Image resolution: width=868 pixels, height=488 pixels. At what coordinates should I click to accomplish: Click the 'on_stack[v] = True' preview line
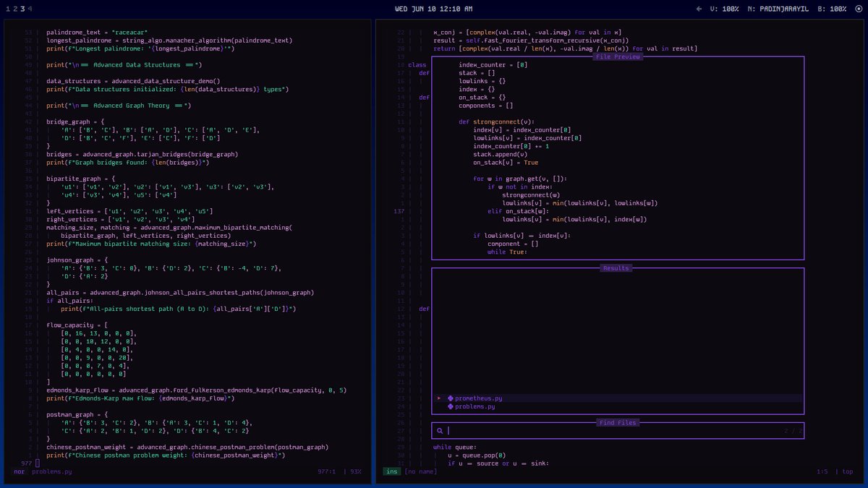[x=506, y=162]
